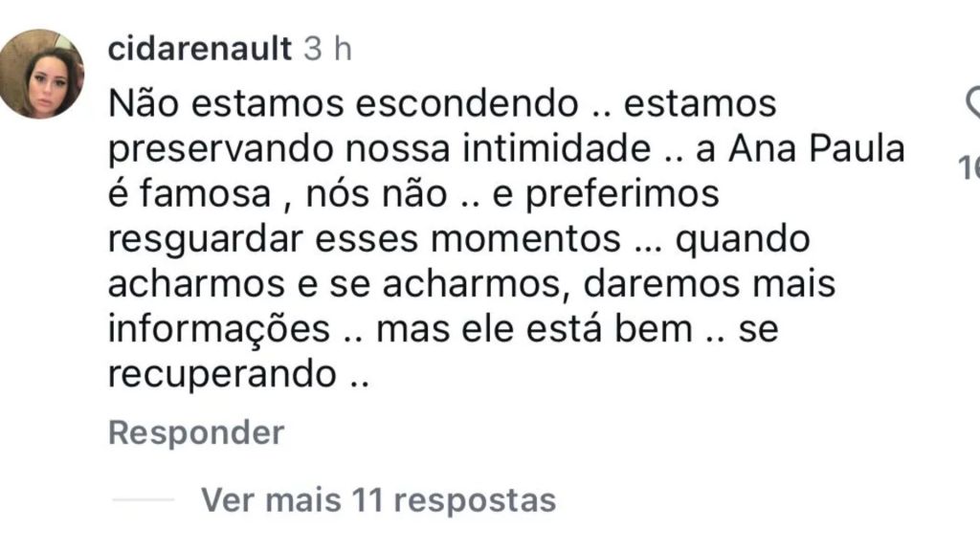980x551 pixels.
Task: Click the horizontal line beside 'Ver mais'
Action: tap(144, 499)
